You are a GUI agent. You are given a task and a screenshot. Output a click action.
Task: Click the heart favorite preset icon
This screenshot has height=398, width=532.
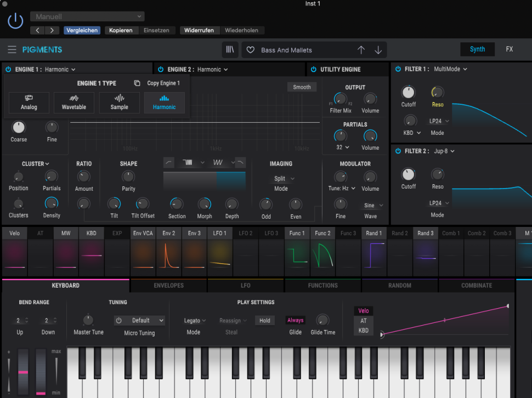coord(251,50)
